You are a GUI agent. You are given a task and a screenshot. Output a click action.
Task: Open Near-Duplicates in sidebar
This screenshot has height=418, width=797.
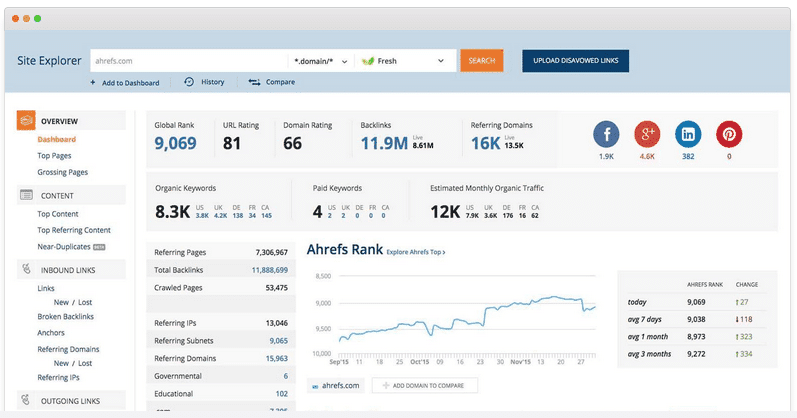pos(64,247)
